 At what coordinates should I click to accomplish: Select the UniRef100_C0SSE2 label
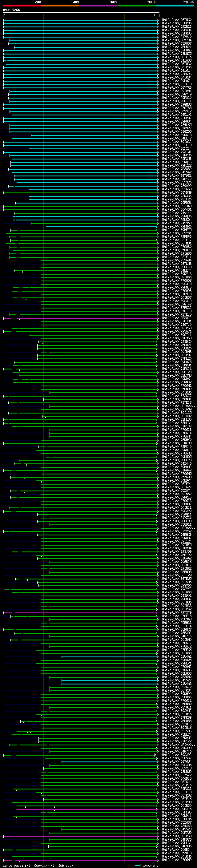click(x=177, y=111)
